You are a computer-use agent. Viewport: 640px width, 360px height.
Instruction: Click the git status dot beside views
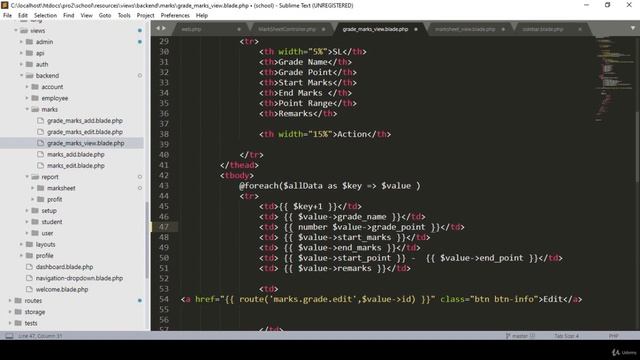coord(140,31)
